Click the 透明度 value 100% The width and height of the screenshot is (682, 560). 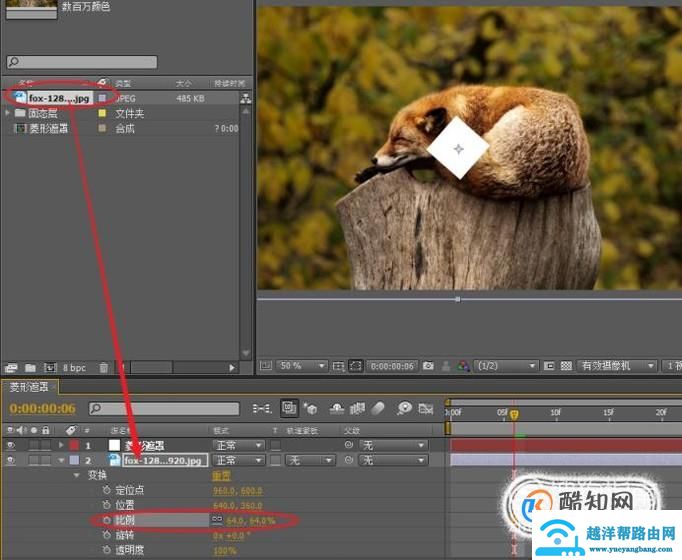click(224, 550)
